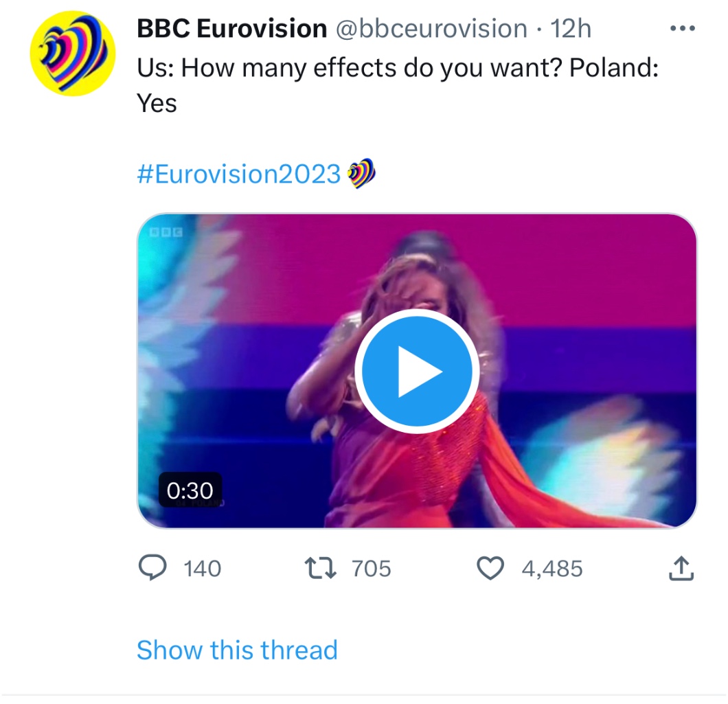728x704 pixels.
Task: Click the 0:30 video duration badge
Action: coord(190,490)
